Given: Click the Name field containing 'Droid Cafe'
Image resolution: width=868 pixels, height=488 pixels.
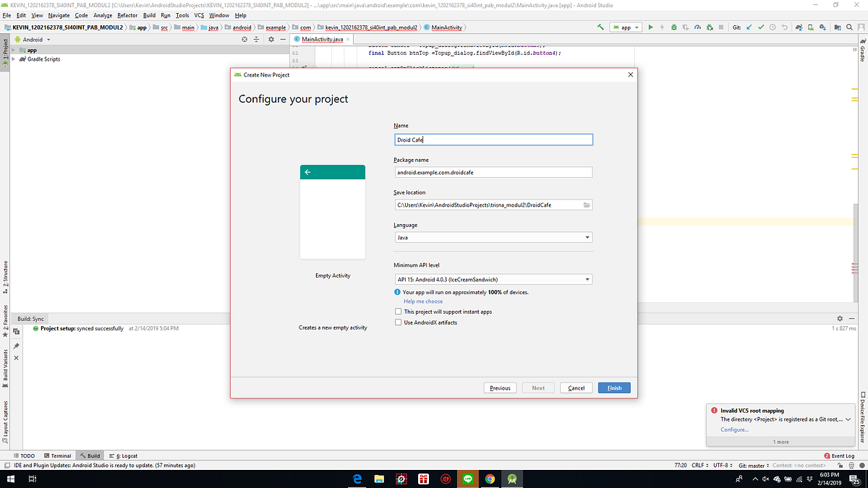Looking at the screenshot, I should tap(493, 139).
